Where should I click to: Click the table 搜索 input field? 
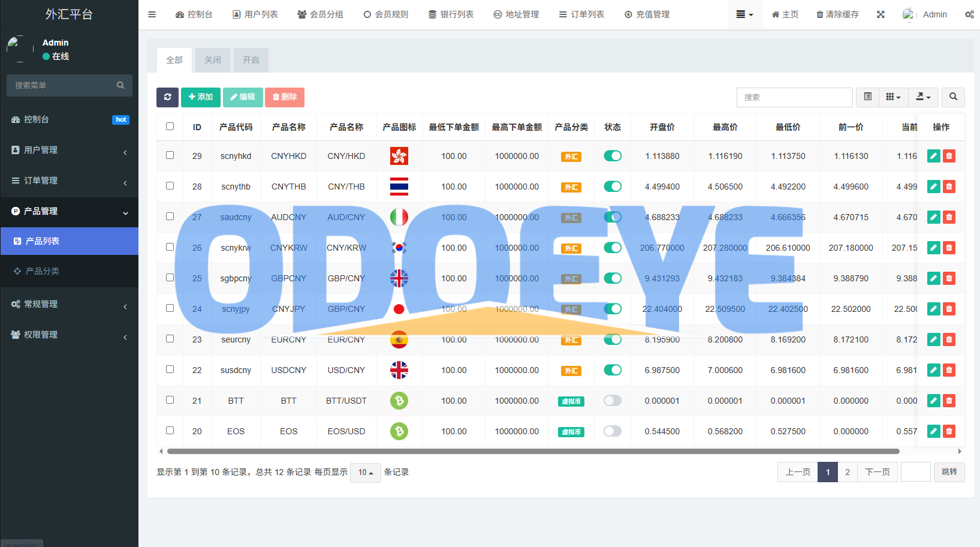794,97
